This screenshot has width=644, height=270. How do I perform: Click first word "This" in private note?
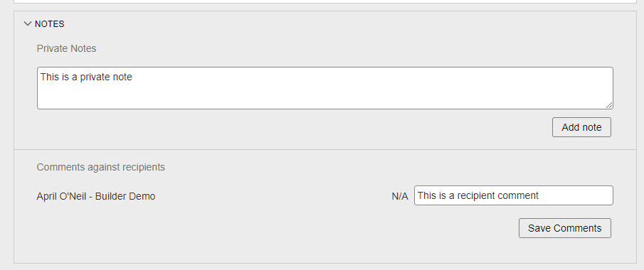50,77
